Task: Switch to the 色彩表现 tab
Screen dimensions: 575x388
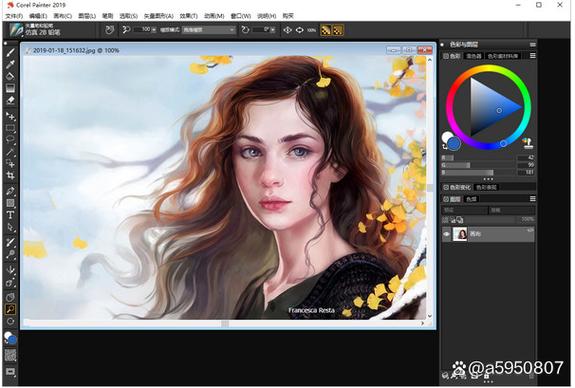Action: pyautogui.click(x=487, y=187)
